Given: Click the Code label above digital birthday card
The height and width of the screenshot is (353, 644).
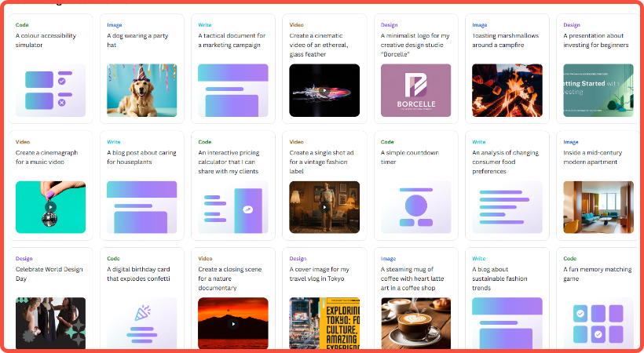Looking at the screenshot, I should point(113,259).
